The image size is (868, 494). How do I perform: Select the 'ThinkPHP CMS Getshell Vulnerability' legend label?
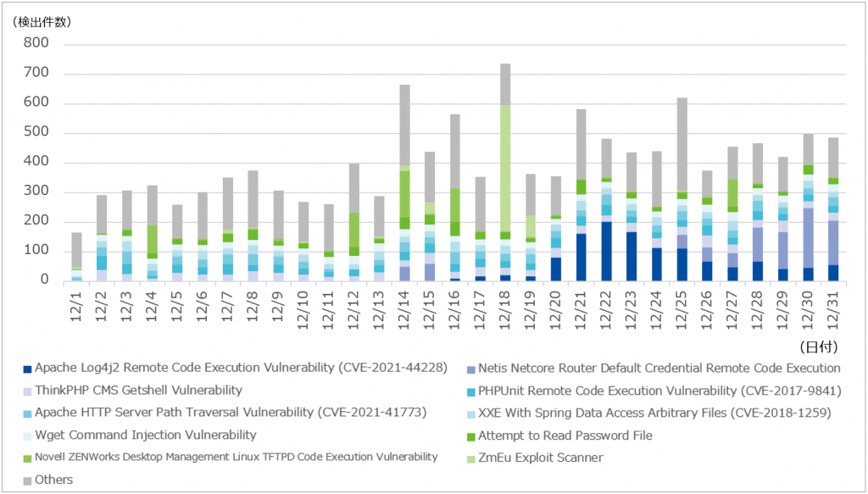coord(138,391)
